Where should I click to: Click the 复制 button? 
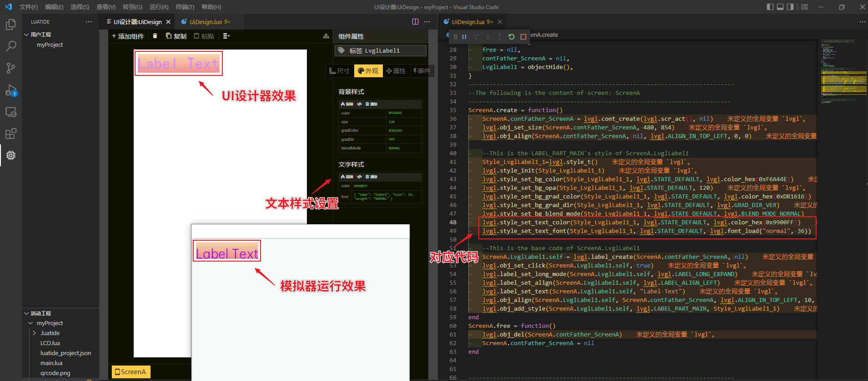tap(176, 36)
